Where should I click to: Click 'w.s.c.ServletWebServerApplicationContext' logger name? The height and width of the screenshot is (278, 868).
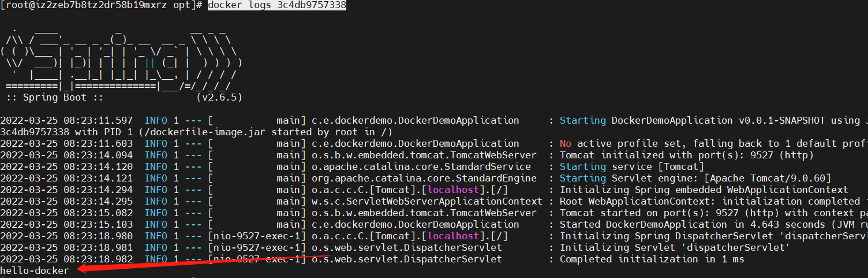pos(427,202)
